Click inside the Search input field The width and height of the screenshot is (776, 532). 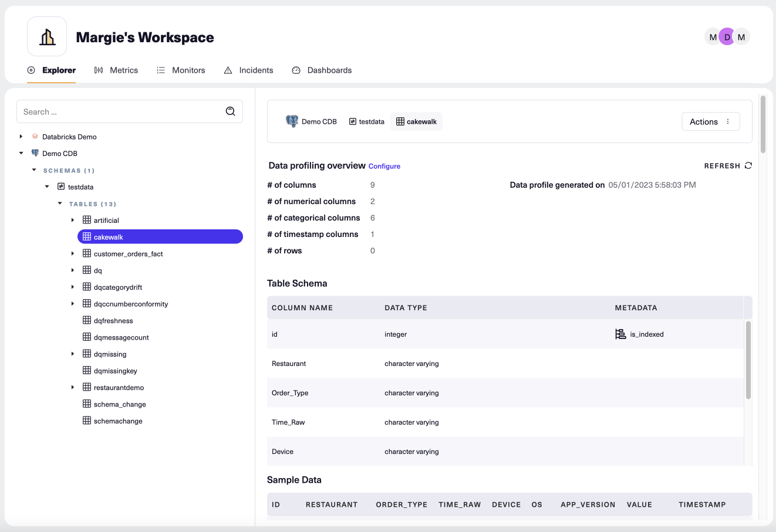tap(117, 111)
